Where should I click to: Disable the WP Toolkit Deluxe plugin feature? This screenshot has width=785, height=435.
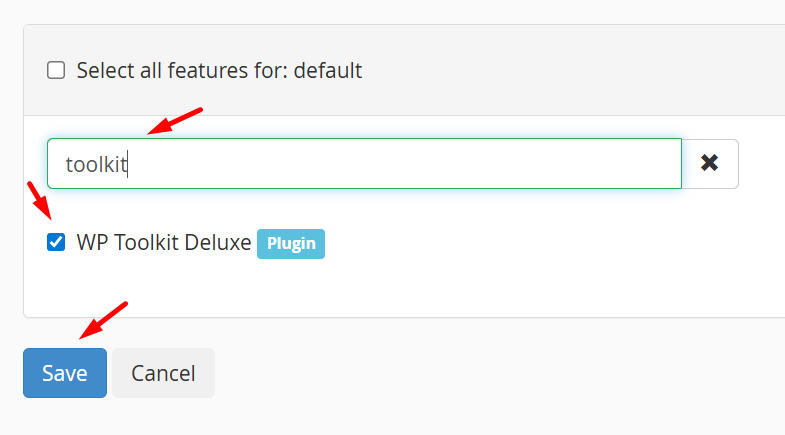click(x=56, y=242)
